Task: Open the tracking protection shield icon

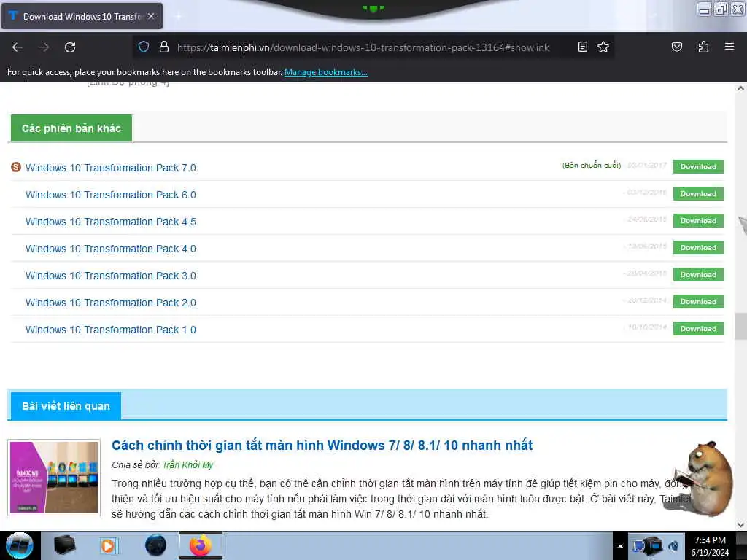Action: (x=144, y=47)
